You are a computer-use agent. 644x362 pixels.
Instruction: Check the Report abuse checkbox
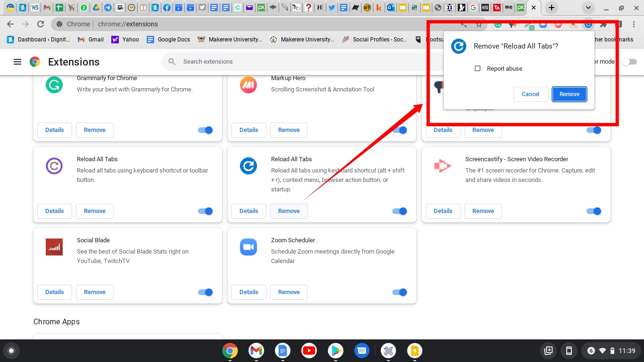(x=478, y=68)
